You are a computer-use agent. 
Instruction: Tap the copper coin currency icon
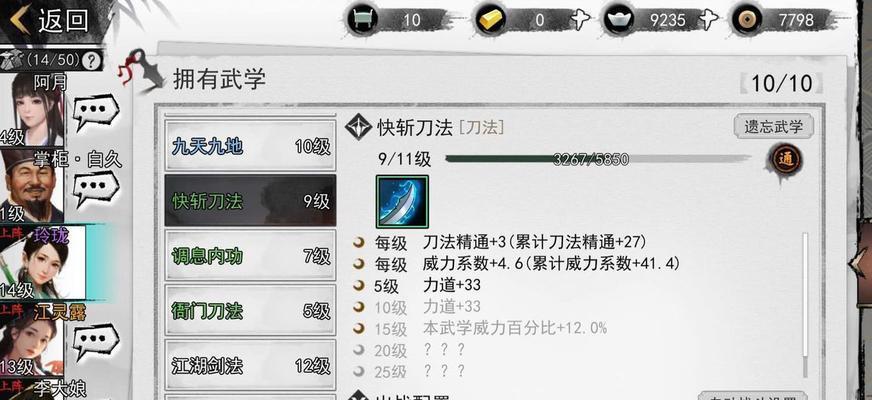pos(747,20)
